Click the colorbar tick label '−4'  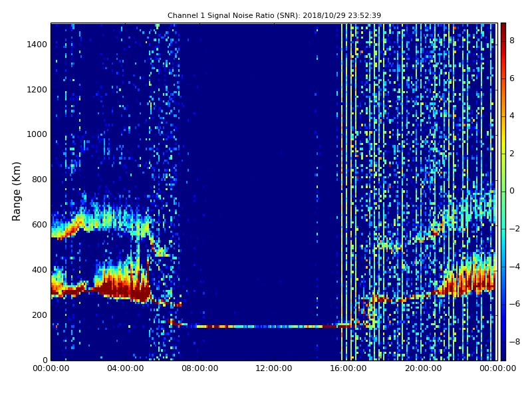pyautogui.click(x=515, y=267)
